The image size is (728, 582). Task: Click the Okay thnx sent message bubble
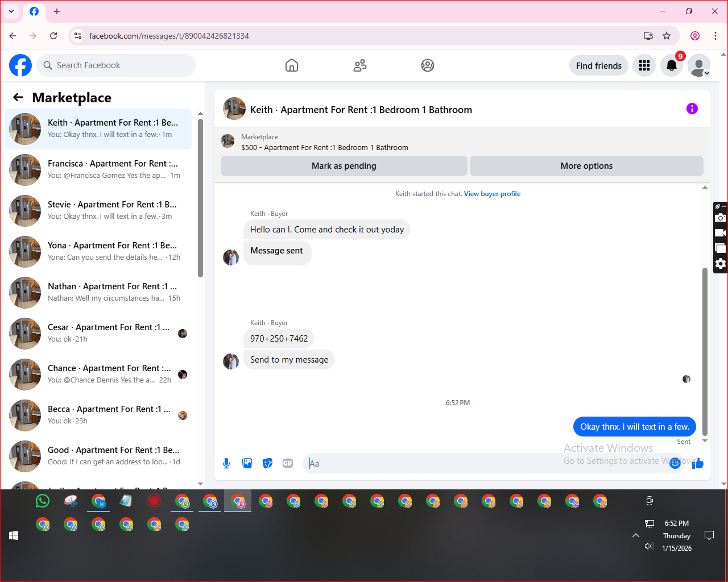(635, 427)
